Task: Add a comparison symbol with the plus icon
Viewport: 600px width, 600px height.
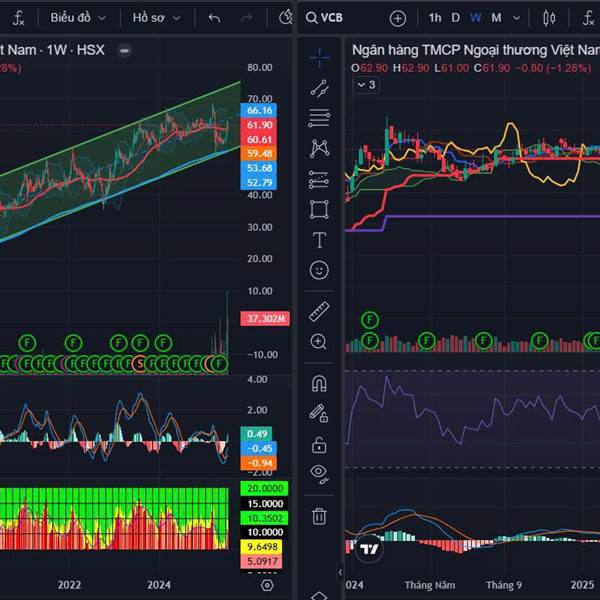Action: pos(398,18)
